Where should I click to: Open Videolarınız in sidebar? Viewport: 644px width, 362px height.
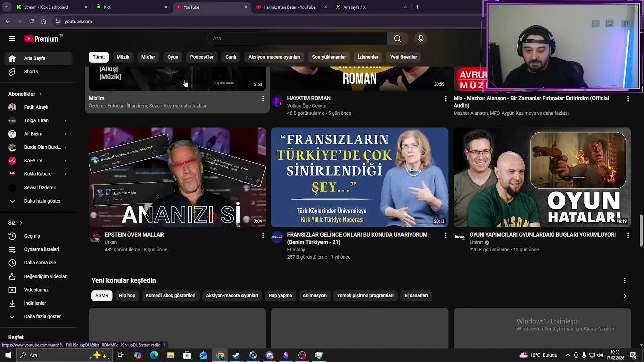point(39,290)
